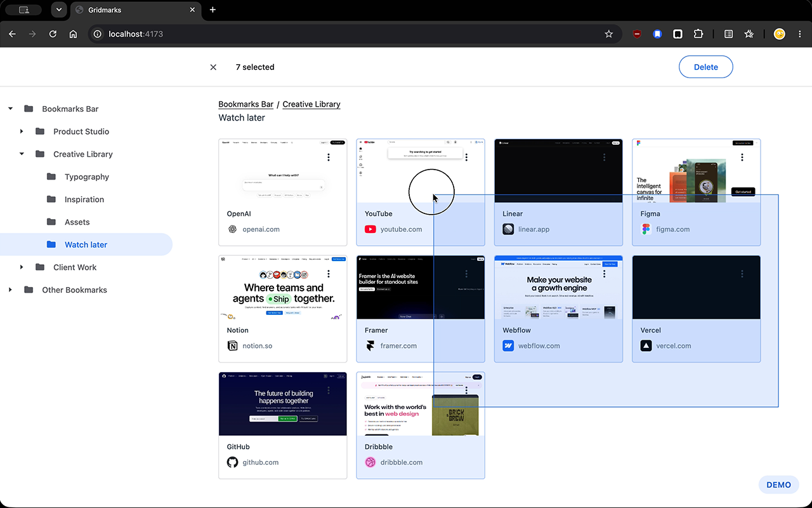
Task: Click the YouTube favicon icon
Action: coord(370,229)
